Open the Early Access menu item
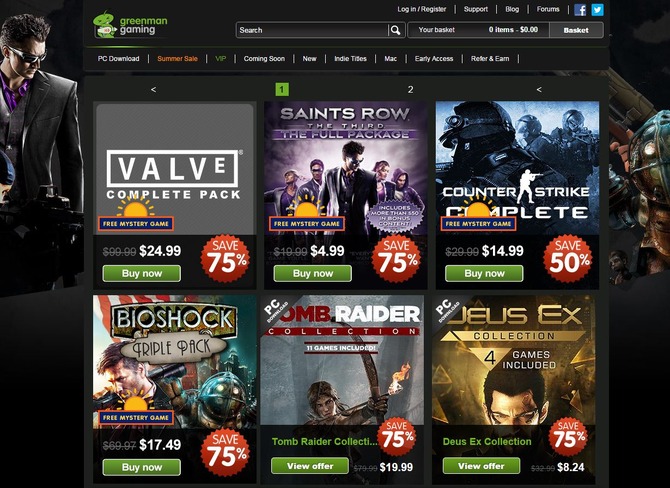 [x=434, y=59]
